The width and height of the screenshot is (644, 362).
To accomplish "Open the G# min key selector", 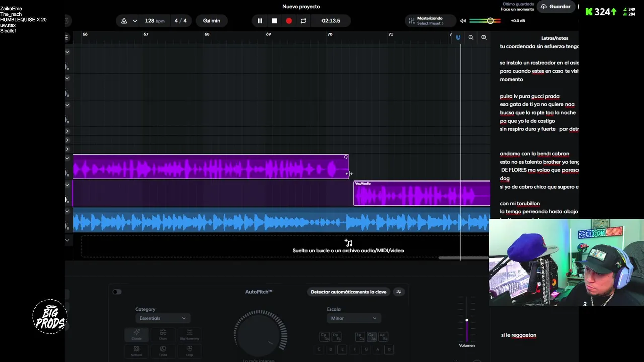I will click(212, 21).
